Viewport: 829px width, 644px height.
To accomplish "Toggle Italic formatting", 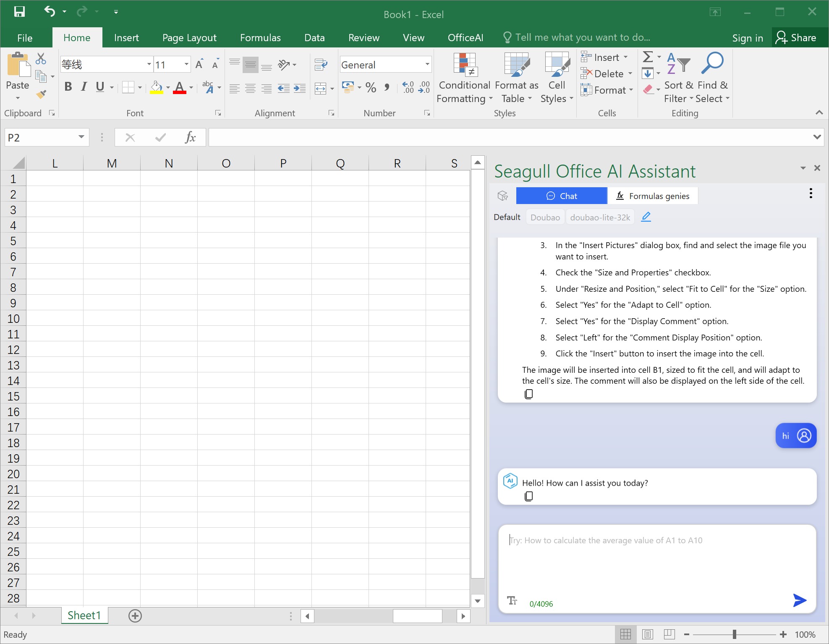I will click(84, 87).
